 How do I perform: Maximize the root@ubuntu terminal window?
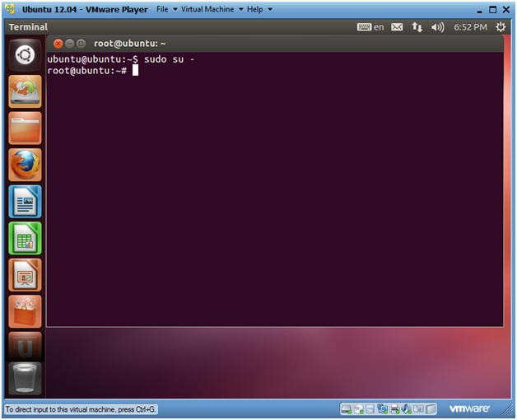(x=81, y=44)
